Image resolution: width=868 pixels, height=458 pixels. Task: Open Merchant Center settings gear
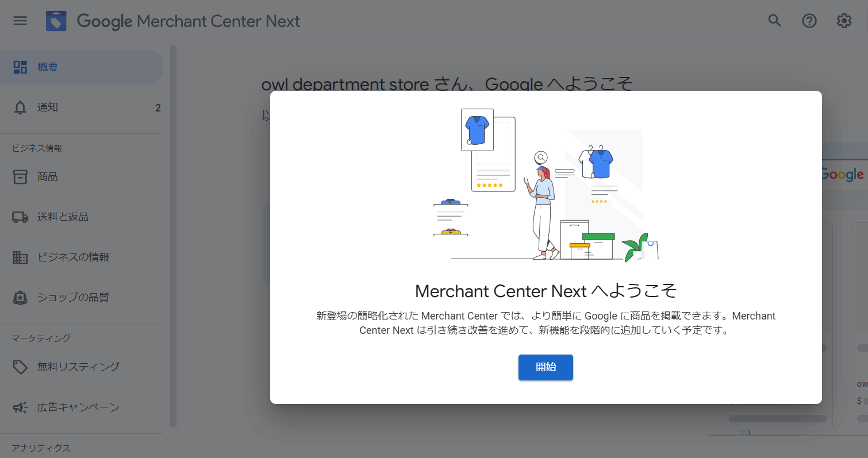[x=844, y=21]
